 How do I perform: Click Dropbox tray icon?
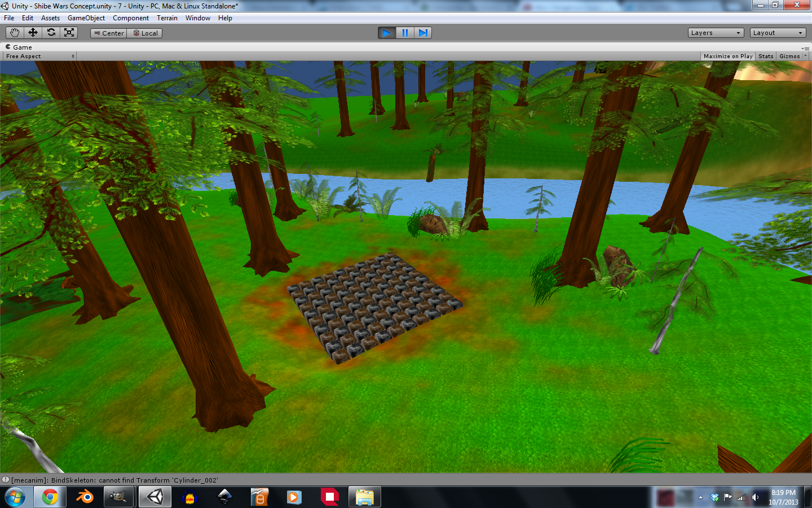714,497
